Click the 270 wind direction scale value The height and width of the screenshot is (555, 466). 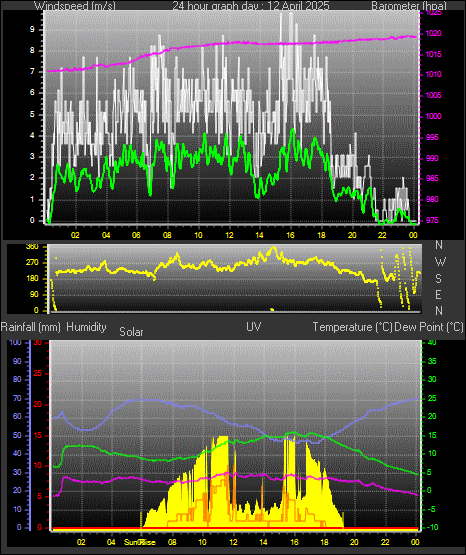point(33,263)
